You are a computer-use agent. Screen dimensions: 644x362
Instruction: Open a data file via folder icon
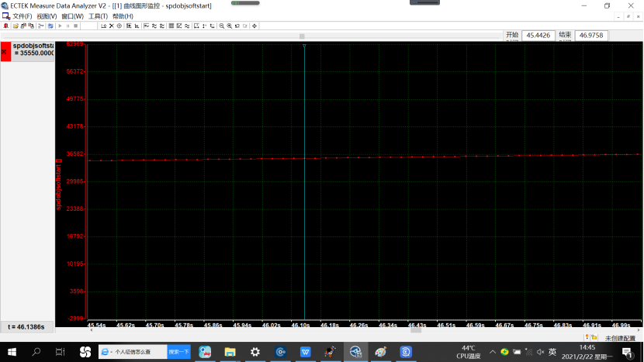(x=16, y=26)
